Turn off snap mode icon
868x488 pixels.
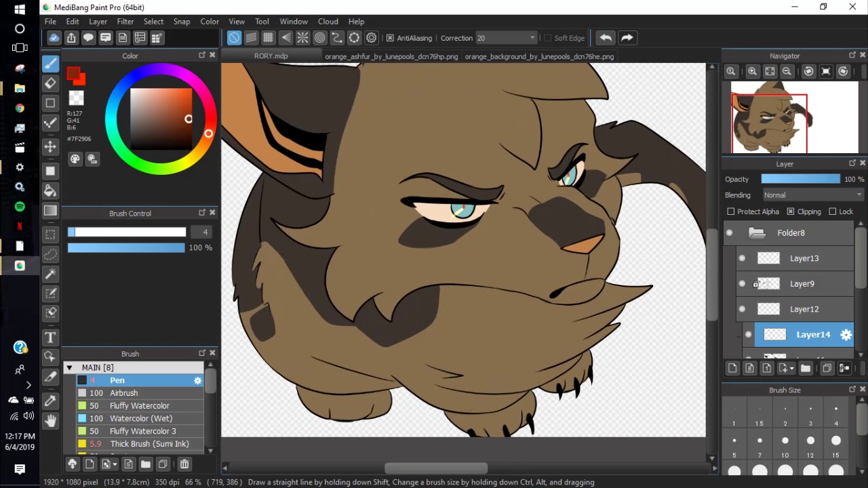pos(234,38)
